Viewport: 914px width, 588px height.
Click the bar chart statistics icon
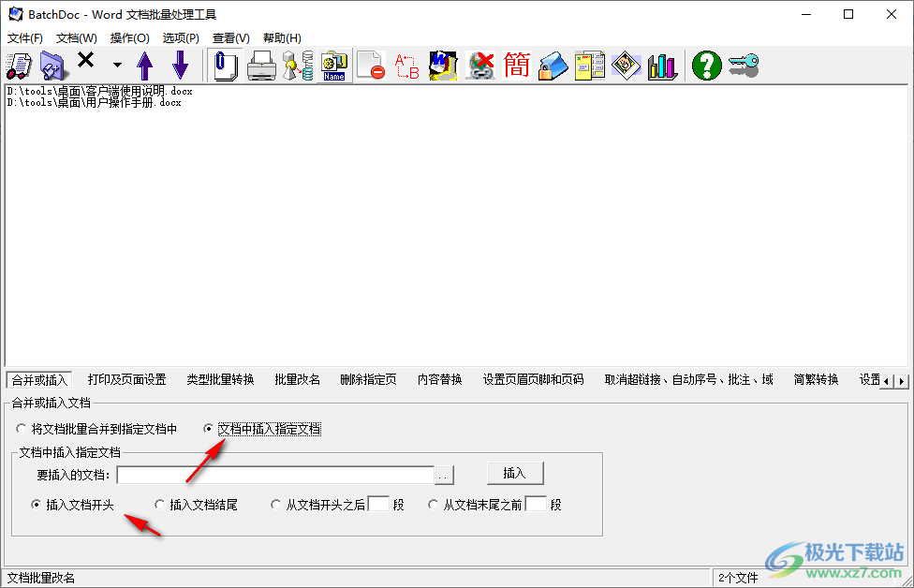click(662, 66)
